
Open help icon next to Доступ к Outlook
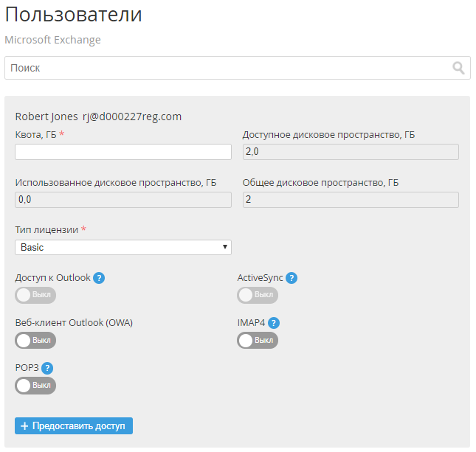[x=99, y=278]
